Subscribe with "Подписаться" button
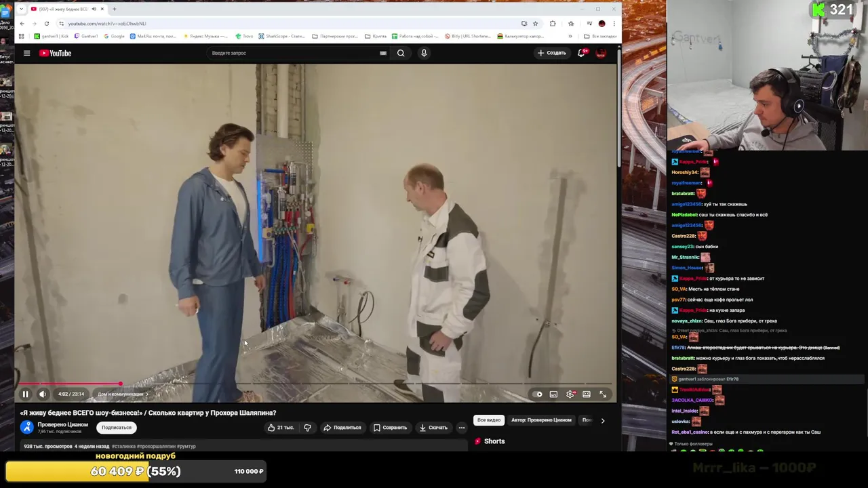This screenshot has height=488, width=868. 117,428
